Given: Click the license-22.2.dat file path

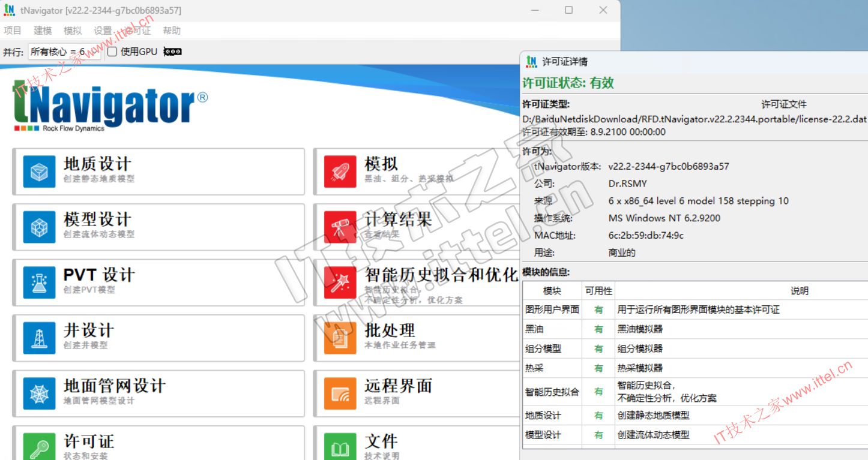Looking at the screenshot, I should coord(695,119).
